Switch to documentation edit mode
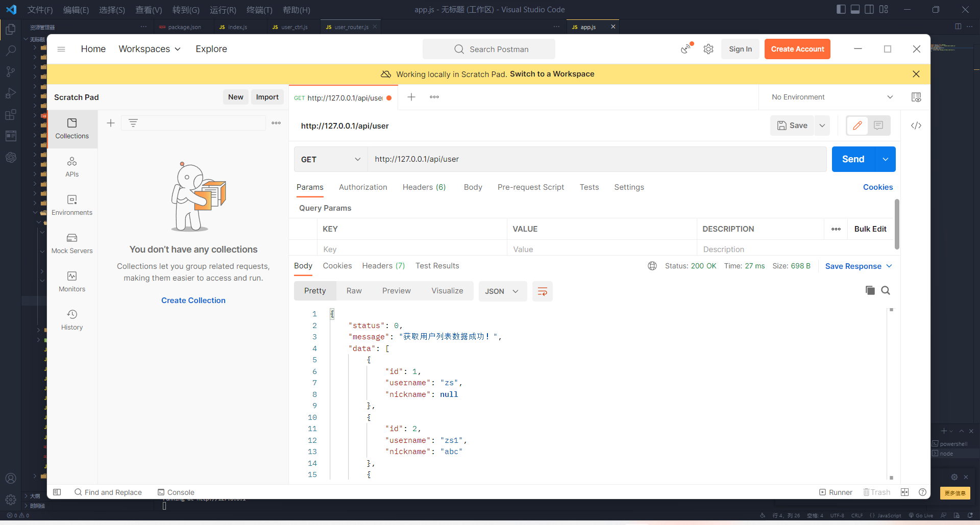The height and width of the screenshot is (525, 980). pos(857,126)
